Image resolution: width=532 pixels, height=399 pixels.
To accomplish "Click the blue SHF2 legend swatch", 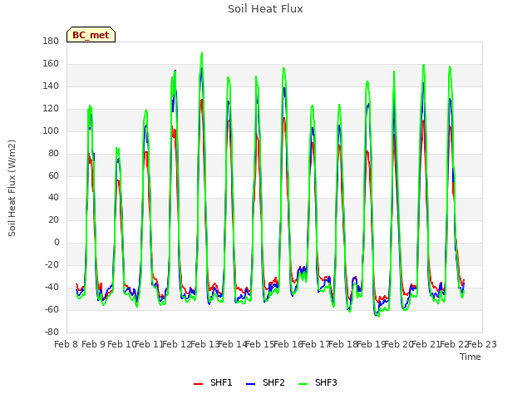I will [x=250, y=384].
